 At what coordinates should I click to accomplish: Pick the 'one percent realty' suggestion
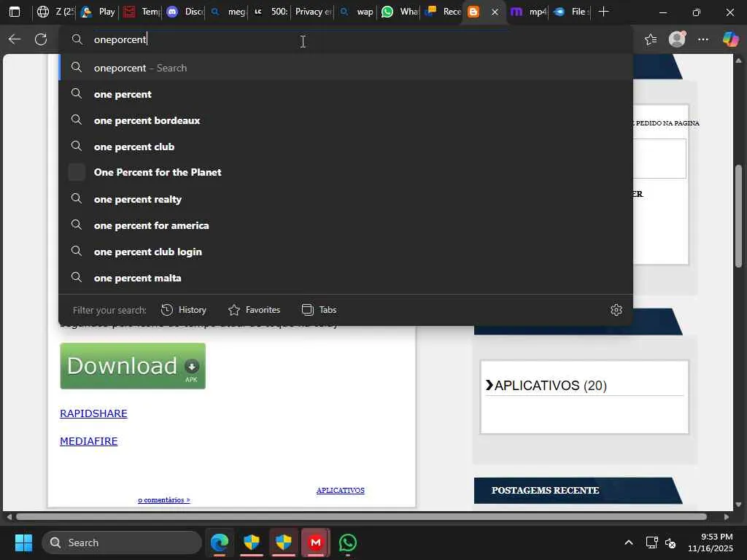(x=346, y=199)
